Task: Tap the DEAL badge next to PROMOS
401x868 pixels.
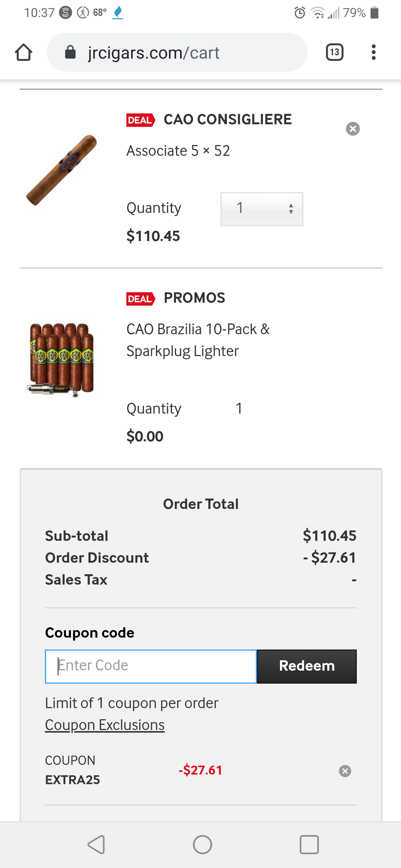Action: click(140, 299)
